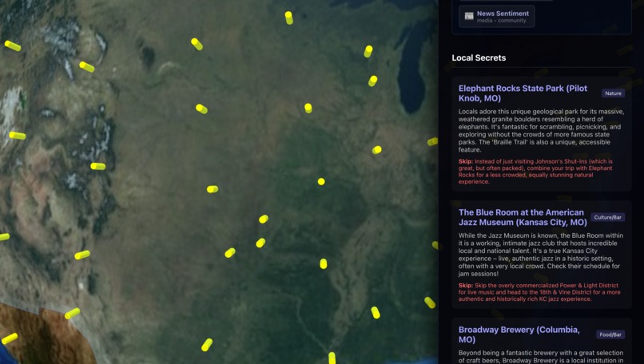The width and height of the screenshot is (644, 364).
Task: Select the northernmost yellow marker at map top
Action: [x=288, y=18]
